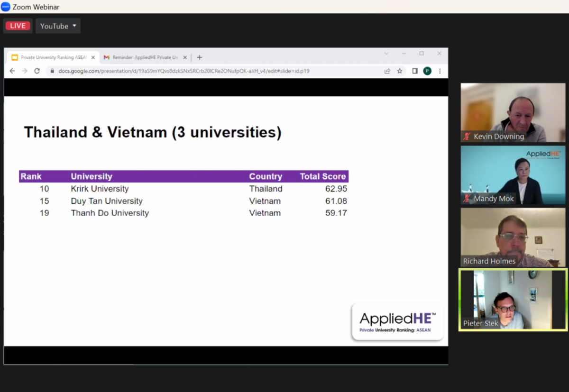This screenshot has width=569, height=392.
Task: Click Thanh Do University in the table
Action: 110,213
